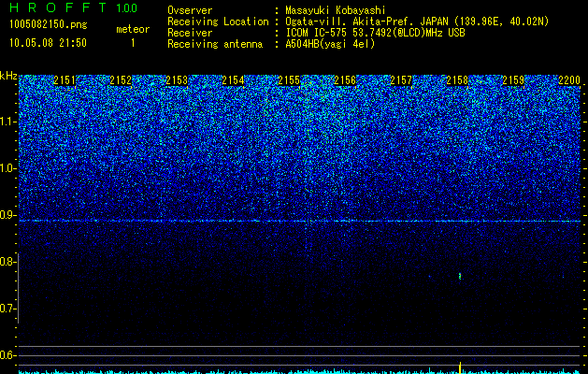This screenshot has height=374, width=588.
Task: Click the 0.9 kHz axis label
Action: pyautogui.click(x=7, y=215)
